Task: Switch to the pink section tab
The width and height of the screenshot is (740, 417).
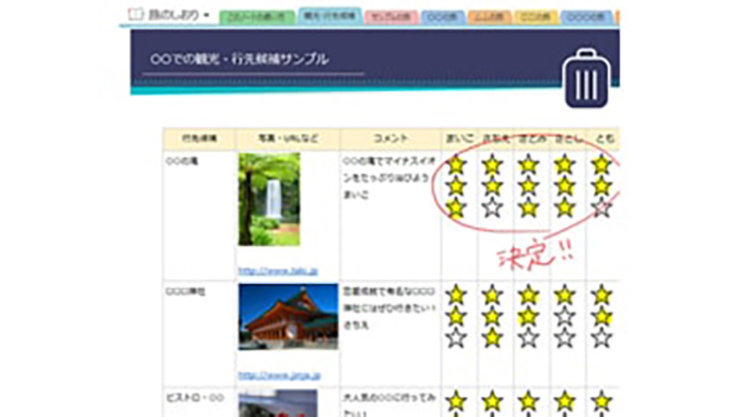Action: (391, 17)
